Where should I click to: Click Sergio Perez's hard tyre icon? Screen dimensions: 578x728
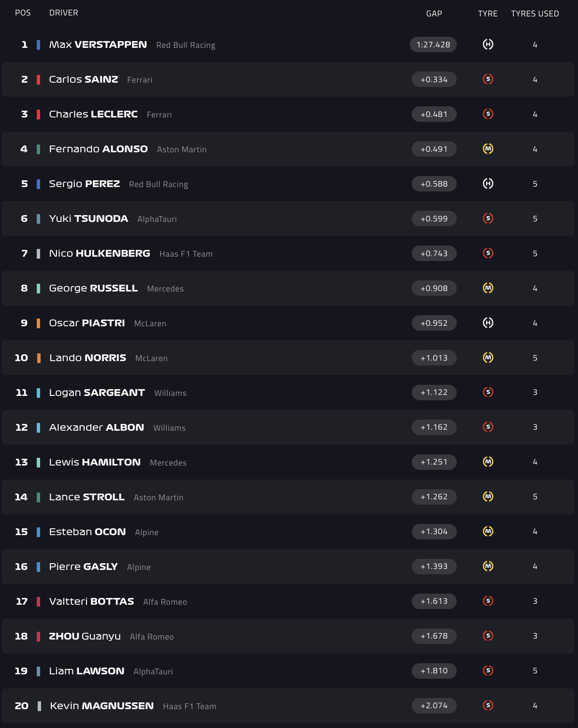tap(488, 184)
